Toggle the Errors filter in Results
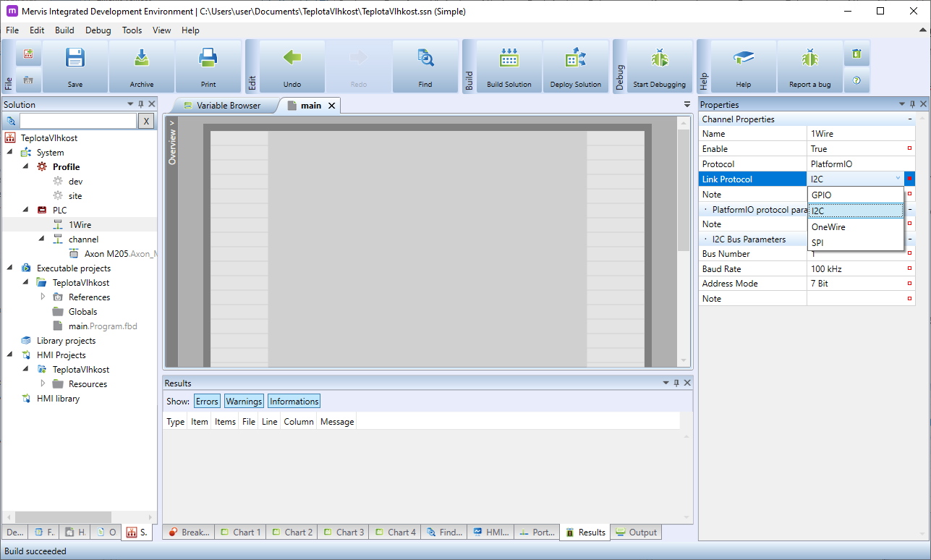 [207, 402]
